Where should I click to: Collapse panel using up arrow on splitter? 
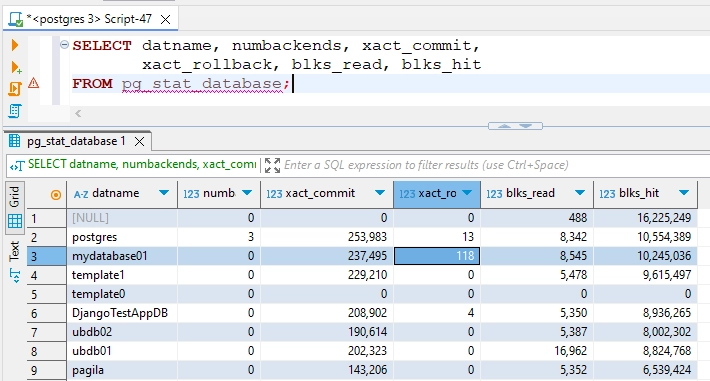pos(504,126)
